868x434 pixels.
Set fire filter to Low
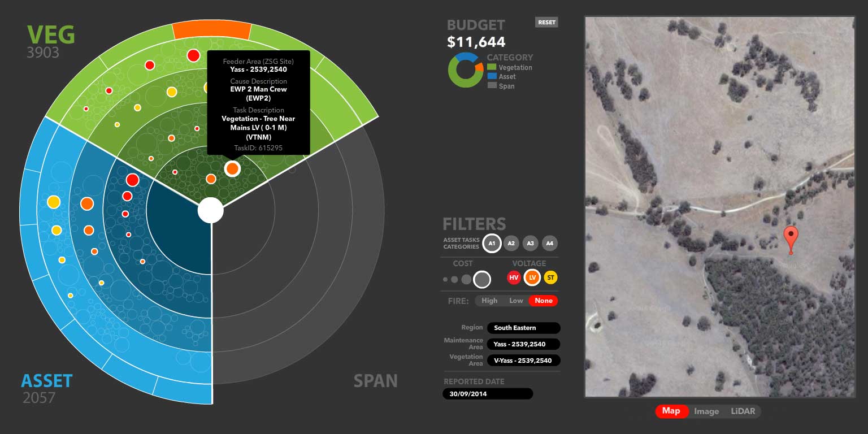click(x=516, y=301)
